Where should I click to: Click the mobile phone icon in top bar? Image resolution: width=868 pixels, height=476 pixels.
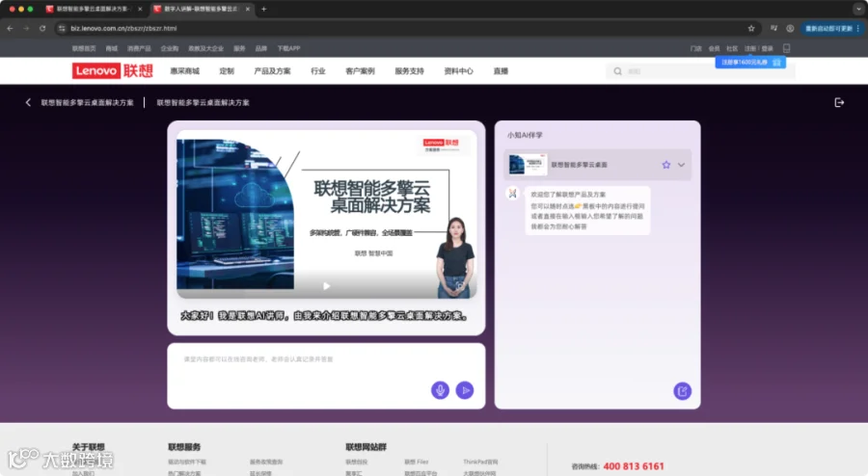click(786, 48)
